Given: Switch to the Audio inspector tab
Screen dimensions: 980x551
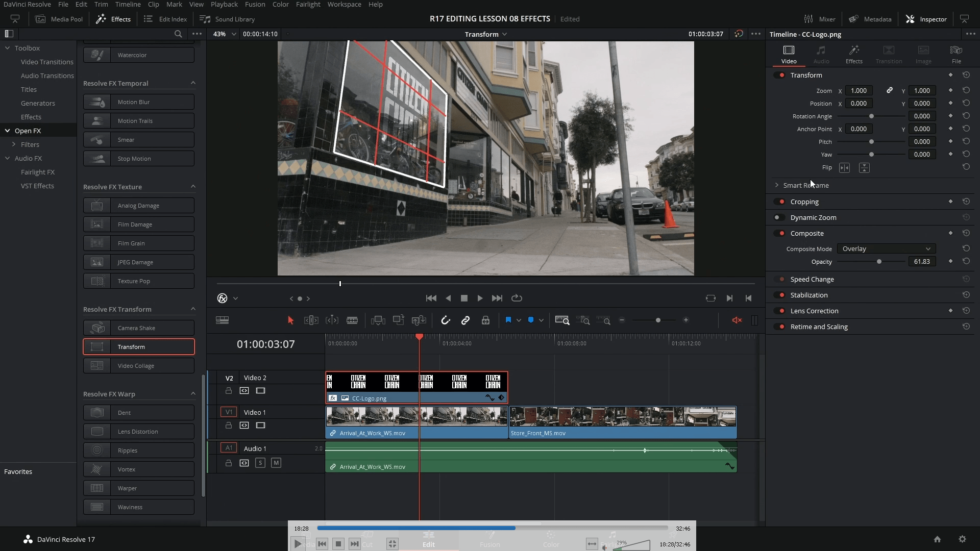Looking at the screenshot, I should 822,55.
